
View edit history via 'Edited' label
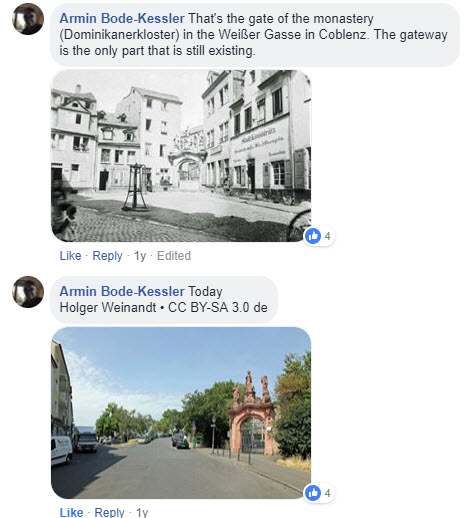[x=174, y=256]
